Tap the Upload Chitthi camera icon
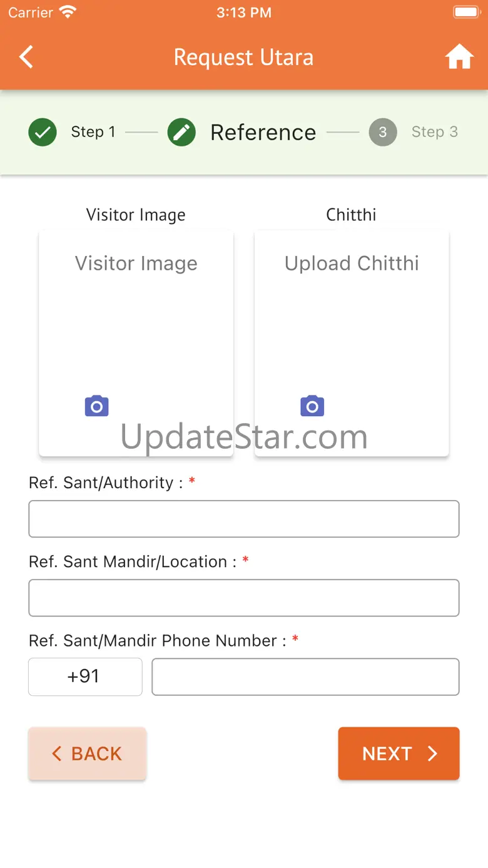Viewport: 488px width, 868px height. 312,406
